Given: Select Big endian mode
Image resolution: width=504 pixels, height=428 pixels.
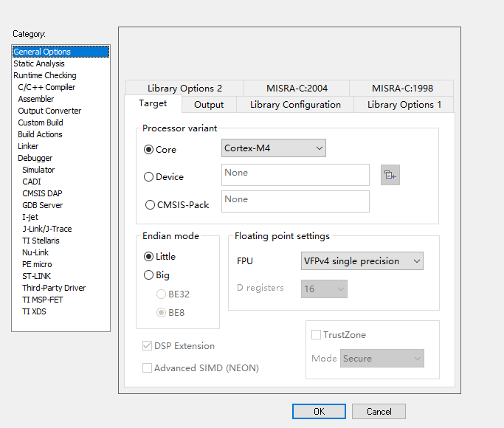Looking at the screenshot, I should (x=149, y=275).
